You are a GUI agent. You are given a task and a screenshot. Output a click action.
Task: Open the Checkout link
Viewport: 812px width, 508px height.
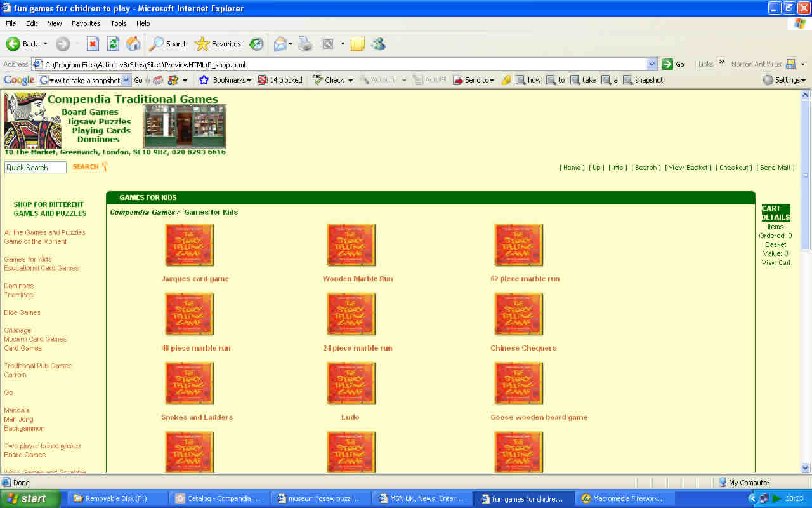(734, 168)
